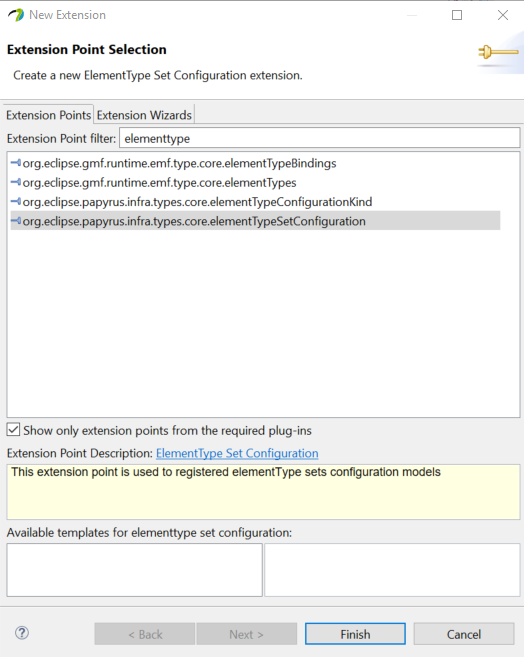The width and height of the screenshot is (524, 657).
Task: Switch to the Extension Wizards tab
Action: [x=144, y=115]
